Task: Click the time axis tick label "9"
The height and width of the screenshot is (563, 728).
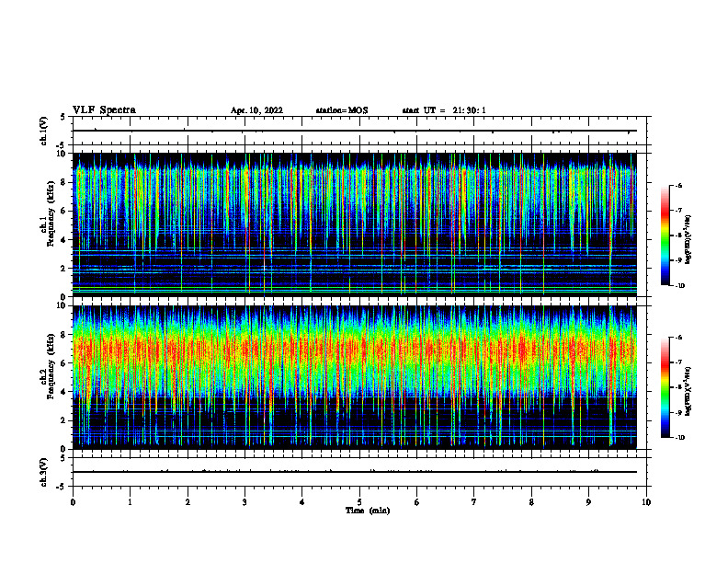Action: (588, 502)
